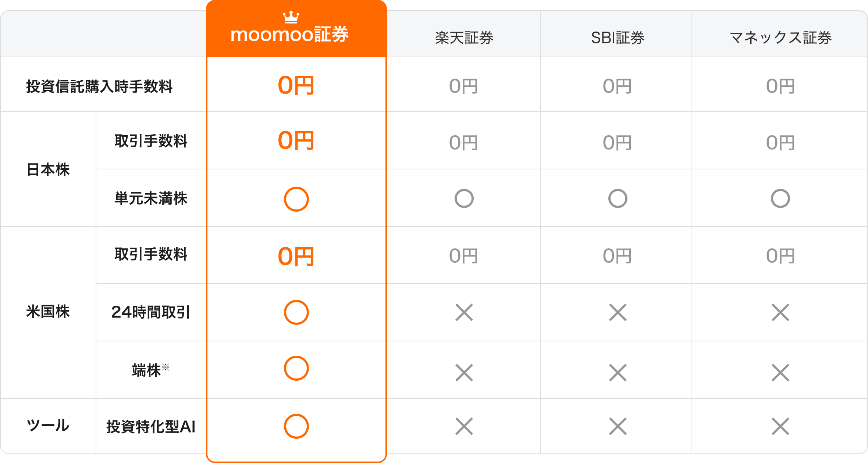The width and height of the screenshot is (868, 463).
Task: Click the crown icon above moomoo証券
Action: [291, 17]
